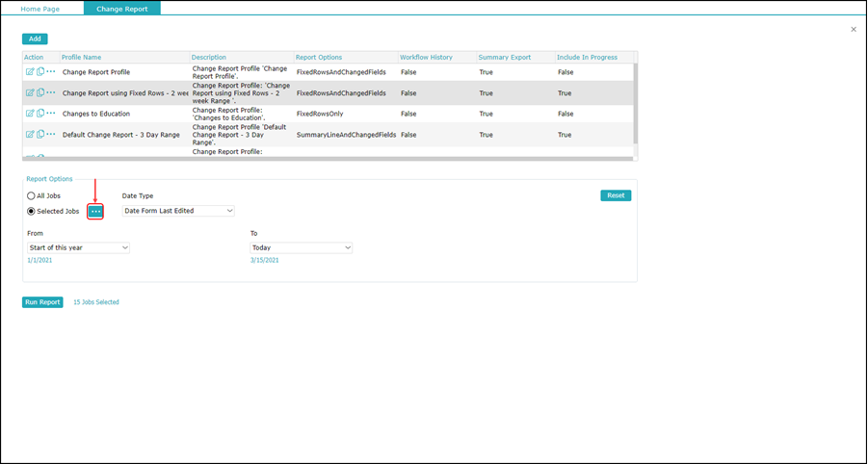Click the Reset button
This screenshot has height=464, width=868.
pos(616,195)
